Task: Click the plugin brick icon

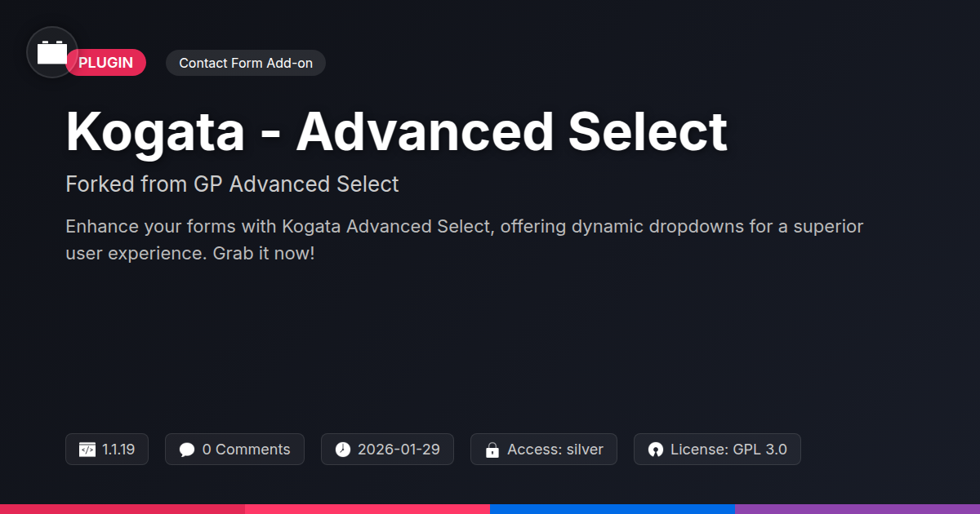Action: pyautogui.click(x=52, y=52)
